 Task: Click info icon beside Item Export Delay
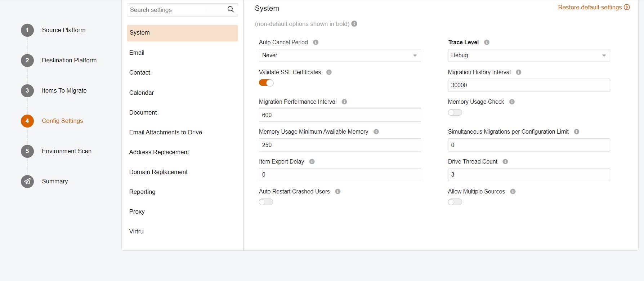[x=312, y=162]
